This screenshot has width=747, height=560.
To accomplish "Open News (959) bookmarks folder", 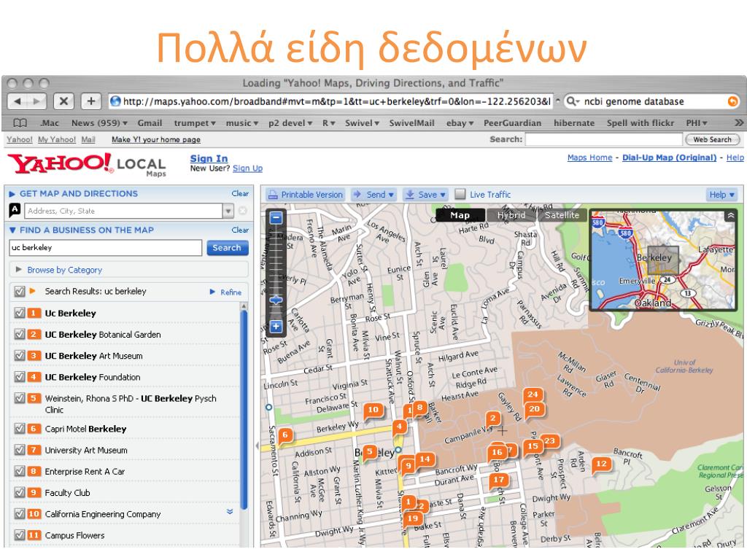I will [99, 122].
